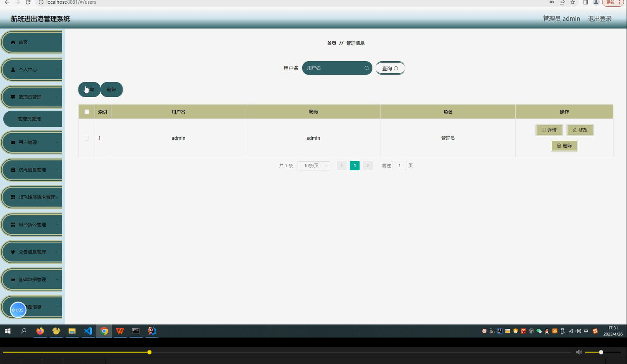Image resolution: width=627 pixels, height=364 pixels.
Task: Click the system tray volume icon
Action: [x=578, y=331]
